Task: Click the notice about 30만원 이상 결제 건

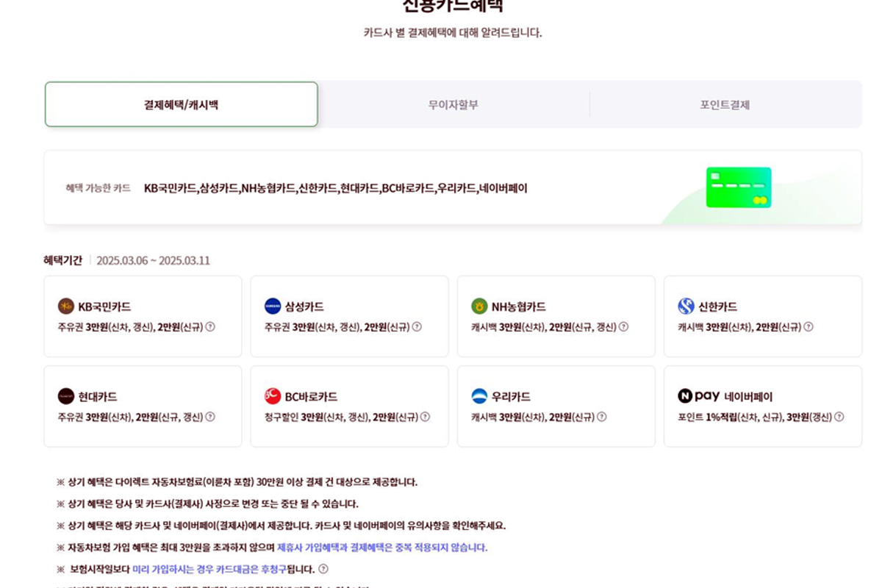Action: pyautogui.click(x=237, y=482)
